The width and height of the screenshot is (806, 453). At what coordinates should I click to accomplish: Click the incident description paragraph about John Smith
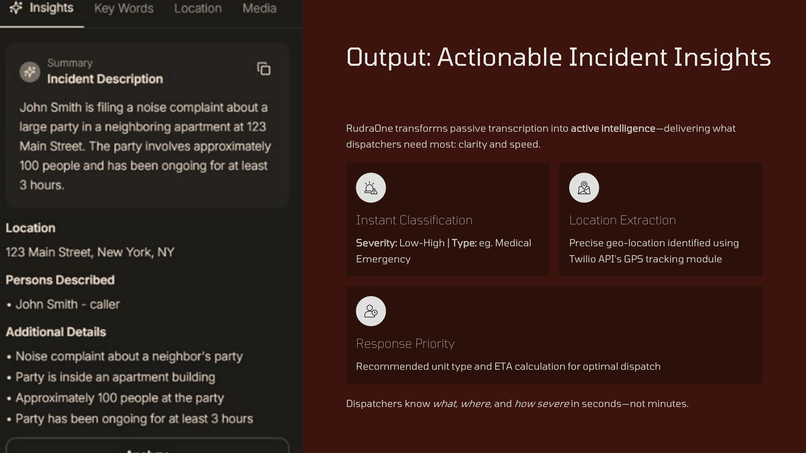click(x=145, y=146)
